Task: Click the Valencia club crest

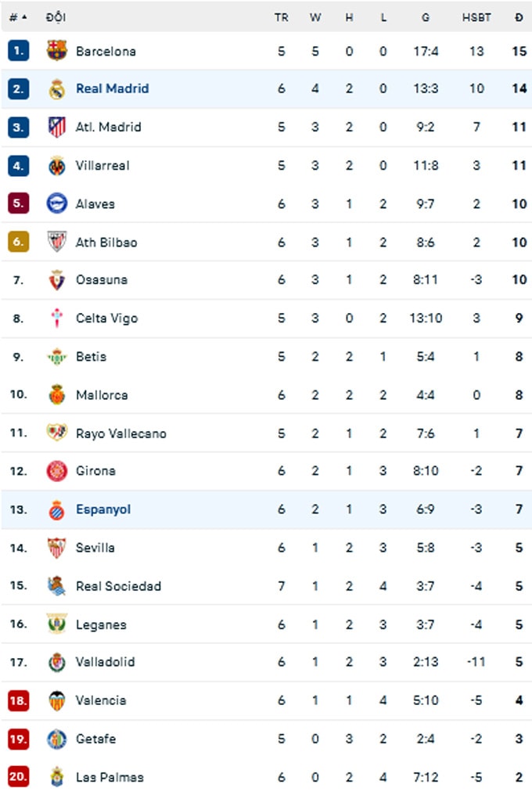Action: coord(57,700)
